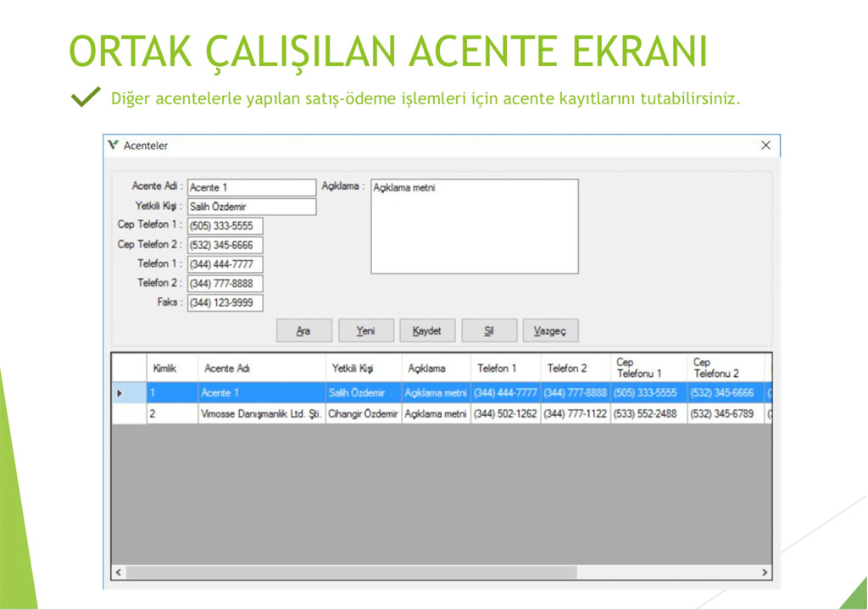Click the Acente Adı column header
868x610 pixels.
click(261, 369)
